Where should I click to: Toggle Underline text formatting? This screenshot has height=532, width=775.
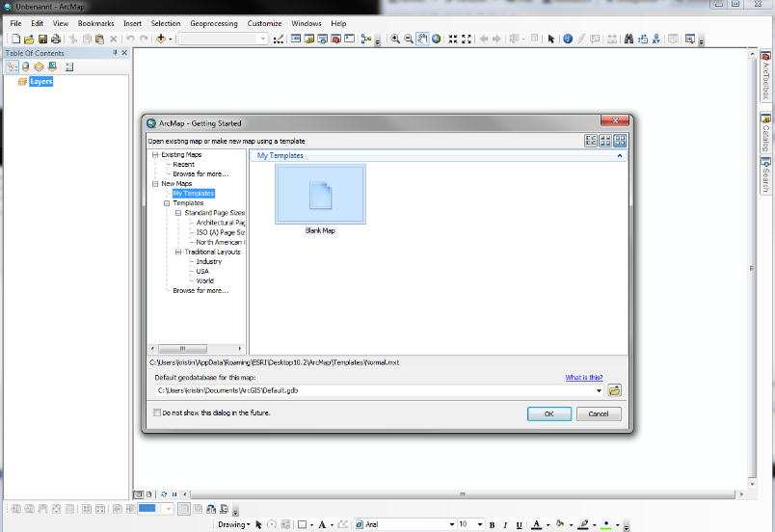519,524
